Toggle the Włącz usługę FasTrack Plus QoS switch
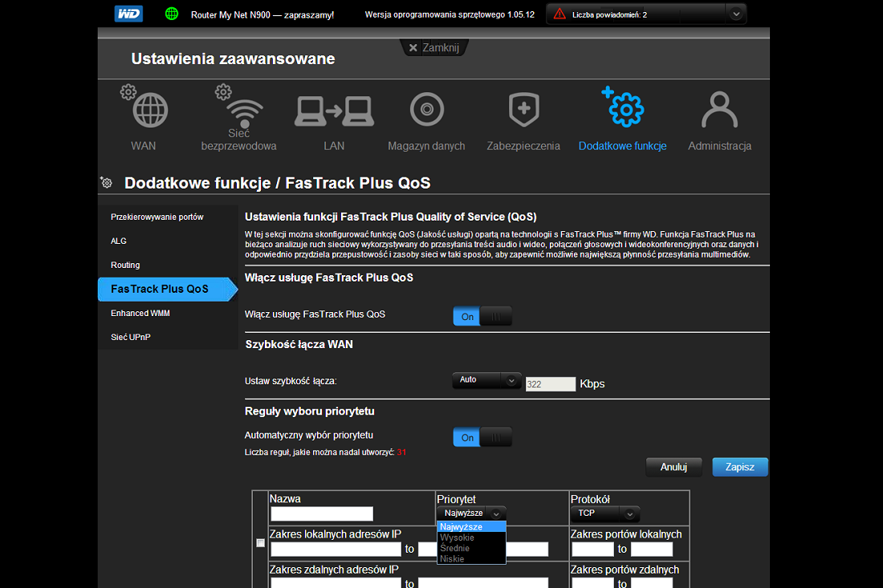The image size is (883, 588). (482, 316)
